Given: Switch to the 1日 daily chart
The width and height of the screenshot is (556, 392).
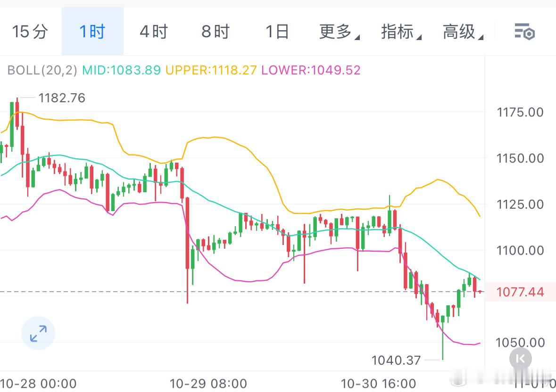Looking at the screenshot, I should click(276, 31).
